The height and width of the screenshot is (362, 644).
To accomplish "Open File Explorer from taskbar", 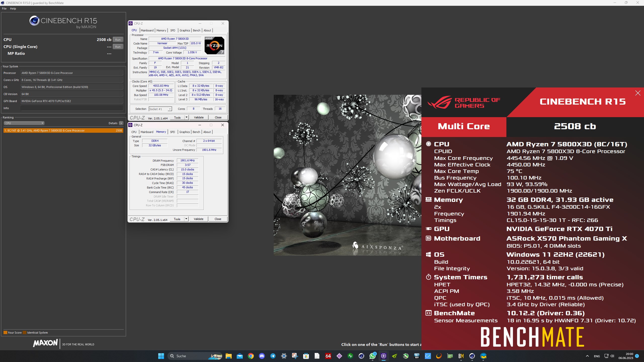I will coord(228,356).
